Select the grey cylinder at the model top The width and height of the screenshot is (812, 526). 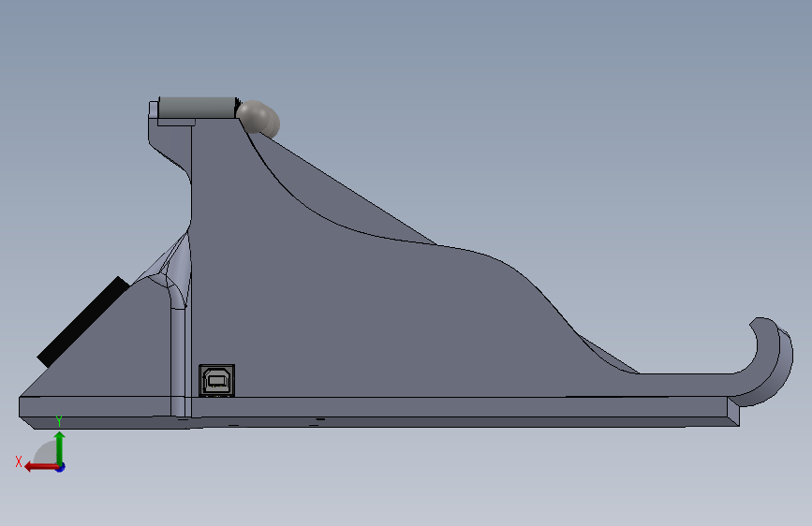click(x=199, y=108)
